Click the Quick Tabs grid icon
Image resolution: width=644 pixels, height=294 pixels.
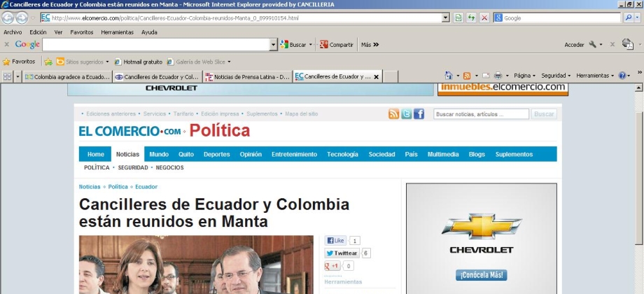8,76
